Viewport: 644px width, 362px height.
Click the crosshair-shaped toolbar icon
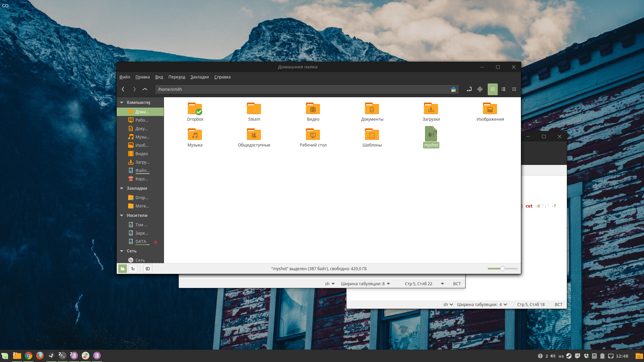(x=480, y=89)
